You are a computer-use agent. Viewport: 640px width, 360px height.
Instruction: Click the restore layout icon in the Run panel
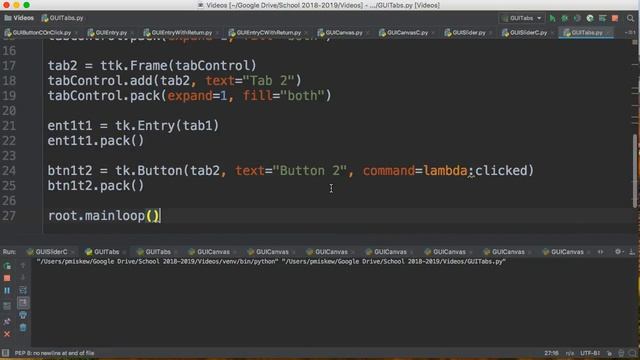click(7, 306)
